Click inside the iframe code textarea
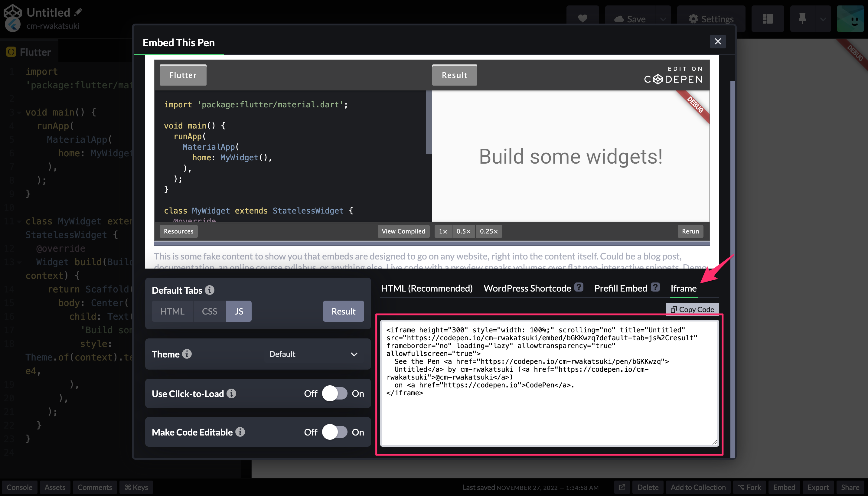Screen dimensions: 868x496 click(549, 383)
